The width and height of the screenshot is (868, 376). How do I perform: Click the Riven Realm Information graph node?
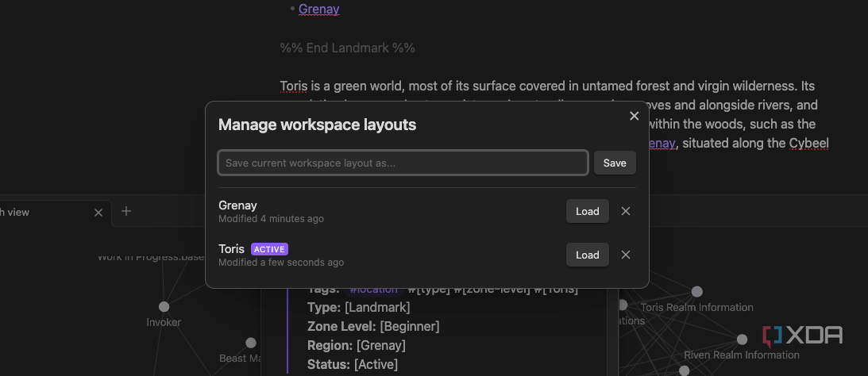[x=742, y=340]
